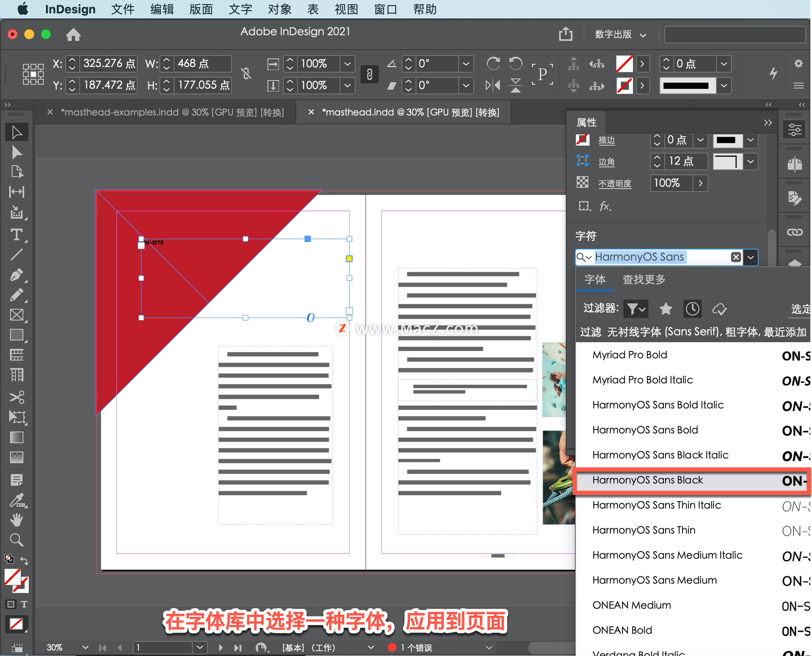This screenshot has width=812, height=656.
Task: Select the Free Transform tool
Action: (x=16, y=417)
